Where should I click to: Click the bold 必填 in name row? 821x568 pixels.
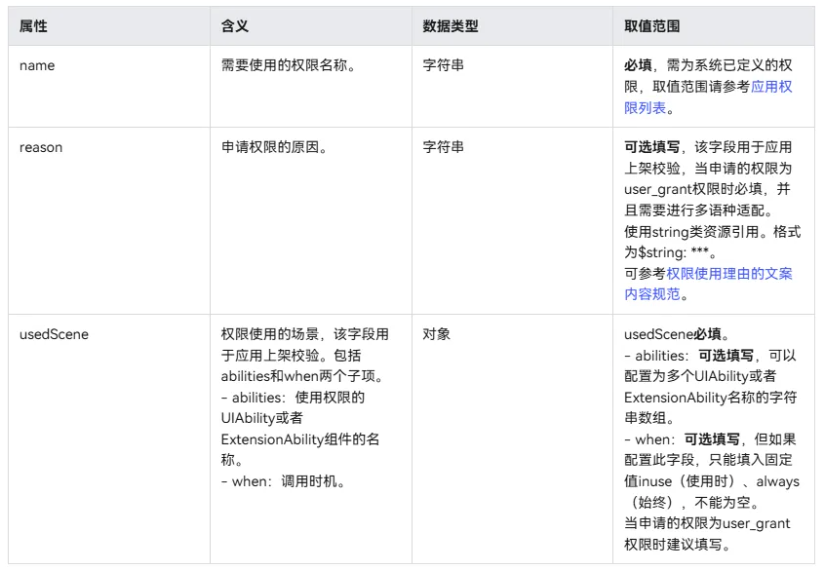click(x=638, y=65)
